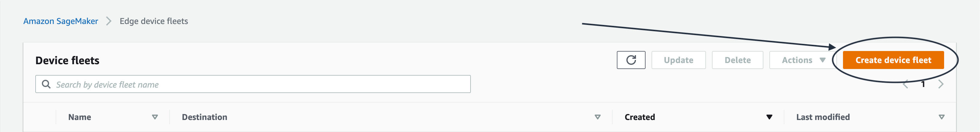Sort by the Name column header
The image size is (980, 132).
click(80, 117)
